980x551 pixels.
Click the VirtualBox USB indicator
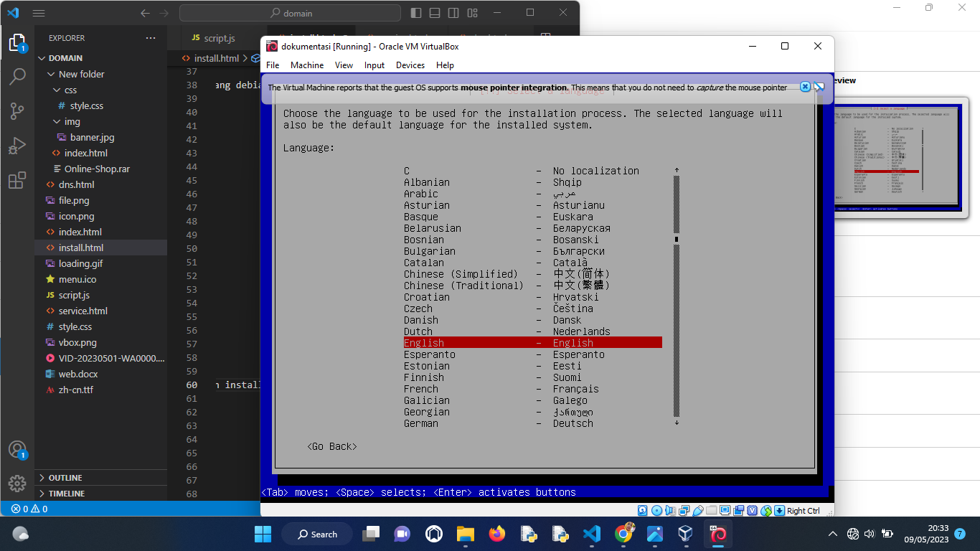698,510
